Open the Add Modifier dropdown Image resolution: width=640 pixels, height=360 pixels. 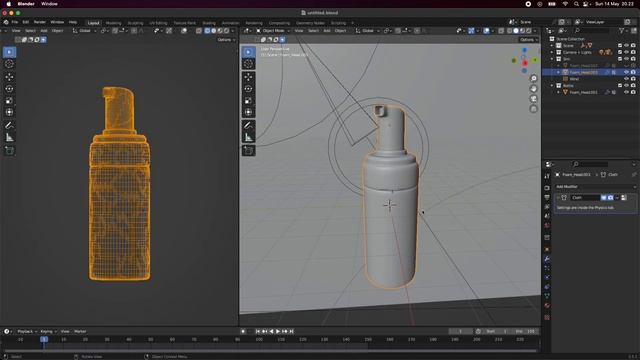[596, 187]
